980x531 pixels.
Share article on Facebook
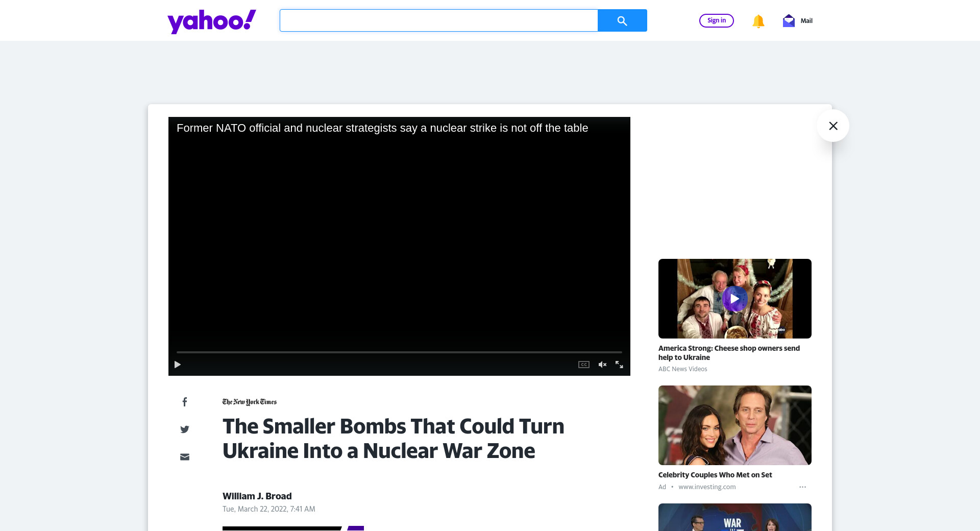pos(185,402)
